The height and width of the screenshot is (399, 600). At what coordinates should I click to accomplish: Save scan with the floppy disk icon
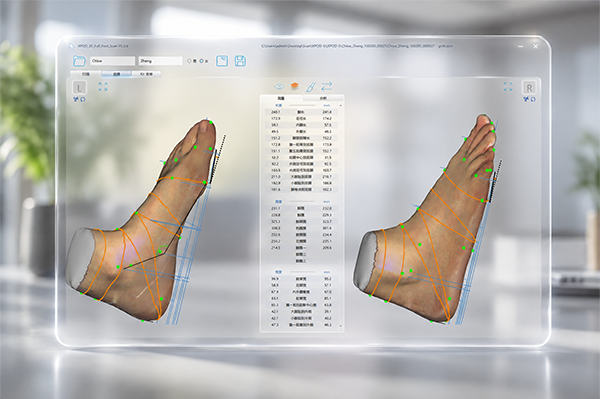click(x=240, y=61)
